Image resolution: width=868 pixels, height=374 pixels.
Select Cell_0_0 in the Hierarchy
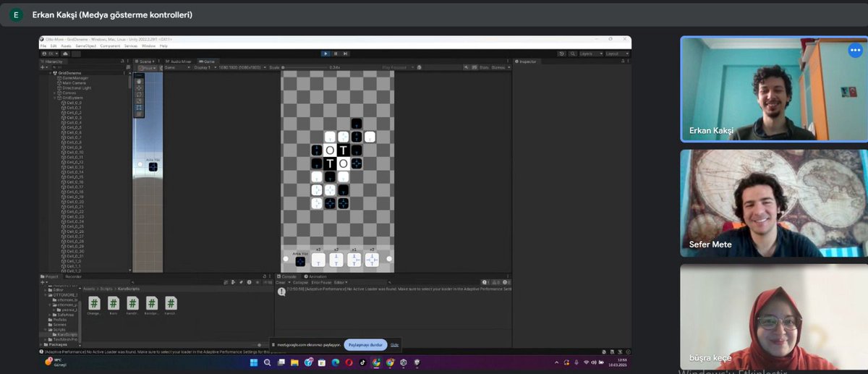click(73, 103)
